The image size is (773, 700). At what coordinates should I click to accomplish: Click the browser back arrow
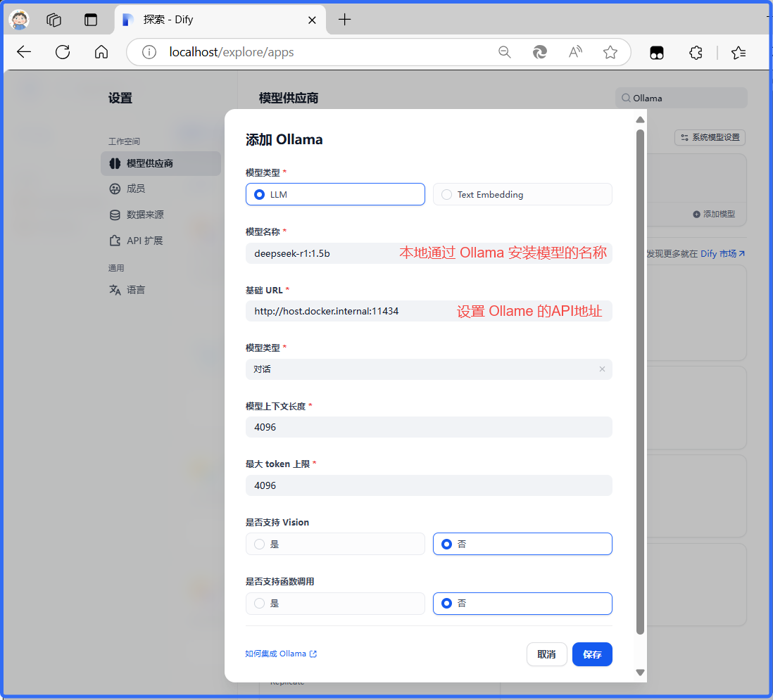tap(24, 52)
